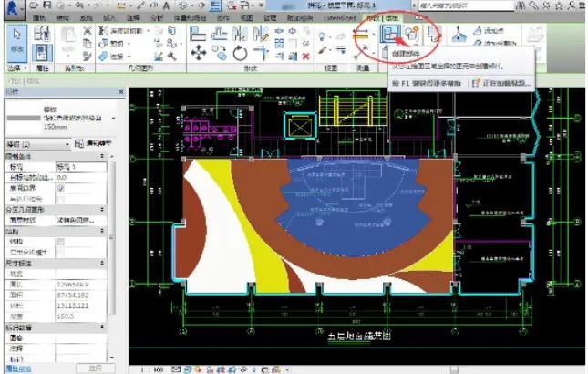Open the Properties help link
Image resolution: width=588 pixels, height=374 pixels.
tap(18, 369)
